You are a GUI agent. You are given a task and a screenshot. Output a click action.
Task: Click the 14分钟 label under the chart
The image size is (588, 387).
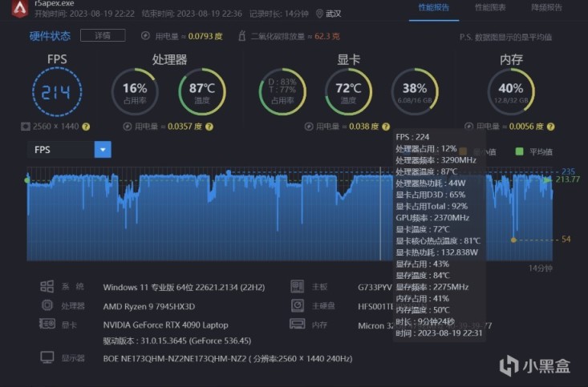click(540, 268)
